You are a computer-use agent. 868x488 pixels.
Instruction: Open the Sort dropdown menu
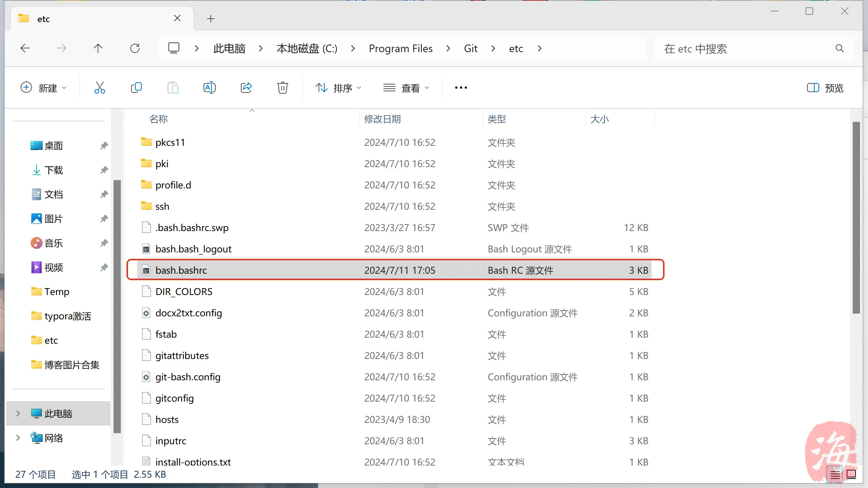338,88
